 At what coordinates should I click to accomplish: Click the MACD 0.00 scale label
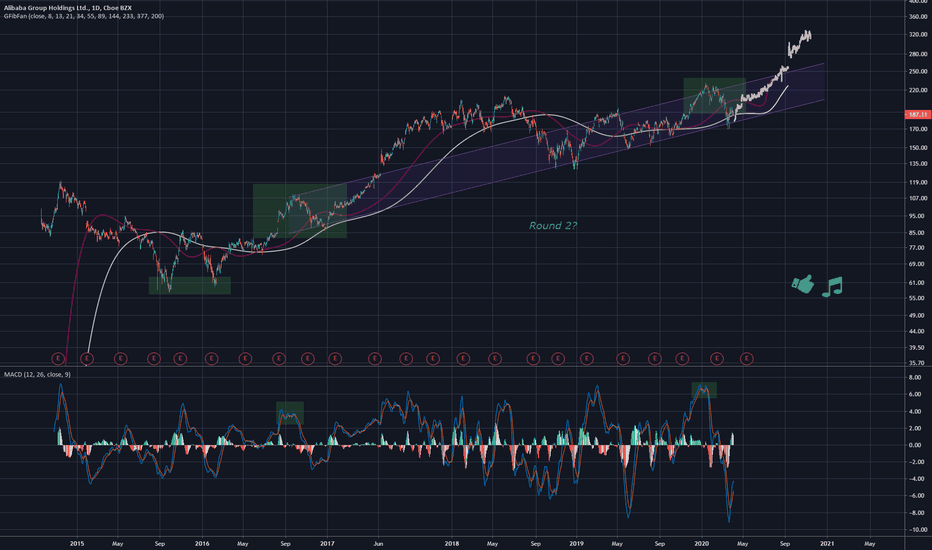tap(915, 445)
